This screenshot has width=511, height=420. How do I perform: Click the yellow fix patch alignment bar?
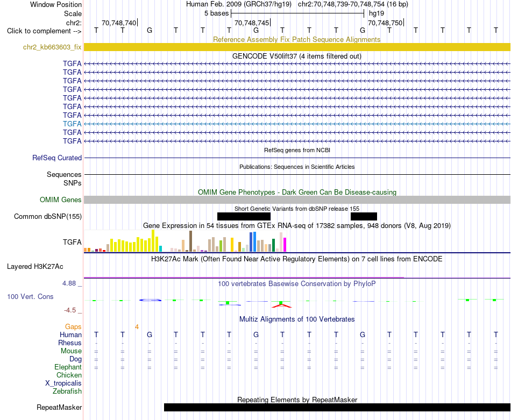point(297,47)
